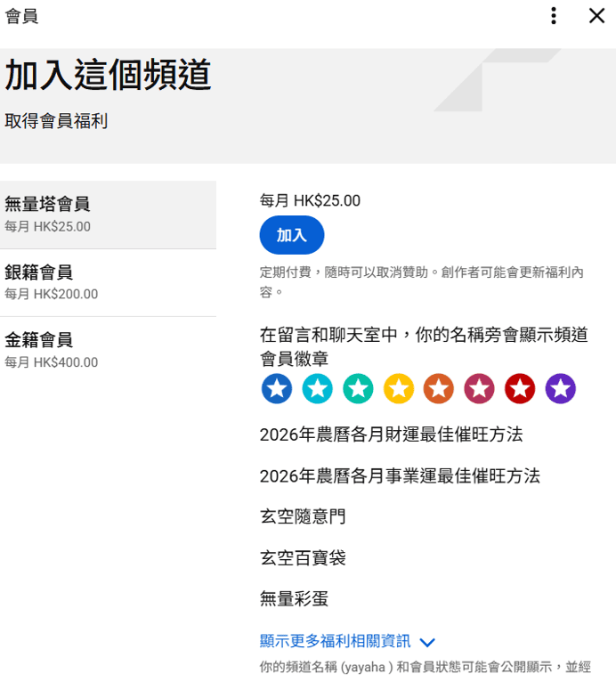Click the 定期付費 recurring payment notice
The height and width of the screenshot is (682, 616).
pos(422,282)
